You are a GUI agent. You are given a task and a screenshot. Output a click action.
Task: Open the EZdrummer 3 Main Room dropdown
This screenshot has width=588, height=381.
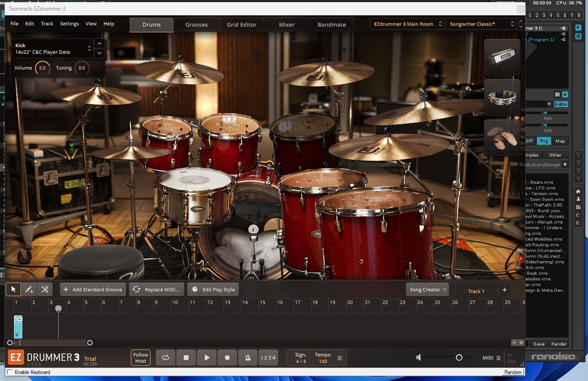pos(407,24)
